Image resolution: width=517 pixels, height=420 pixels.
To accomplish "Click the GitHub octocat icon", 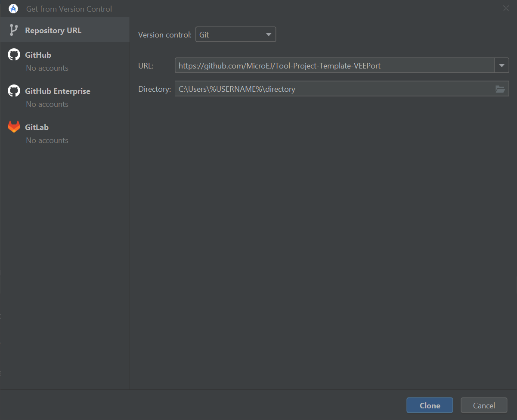I will click(14, 55).
